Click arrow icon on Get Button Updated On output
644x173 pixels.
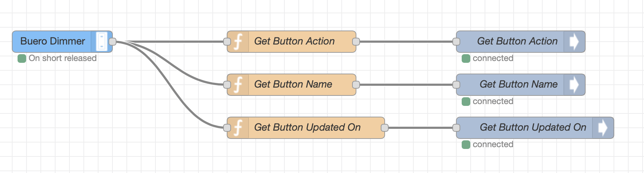(602, 128)
